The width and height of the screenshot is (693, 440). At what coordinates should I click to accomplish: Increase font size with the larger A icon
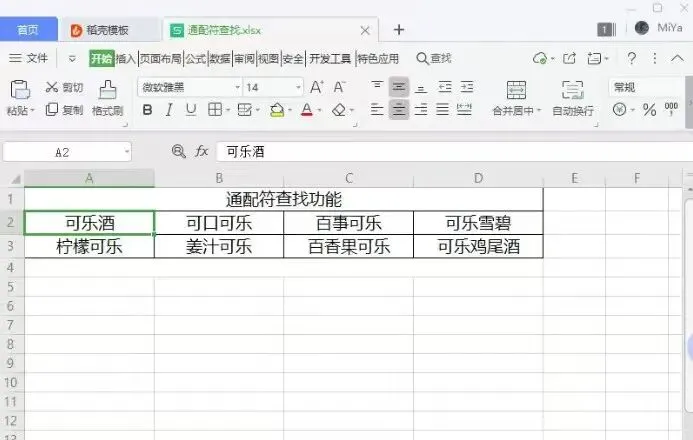[x=316, y=87]
